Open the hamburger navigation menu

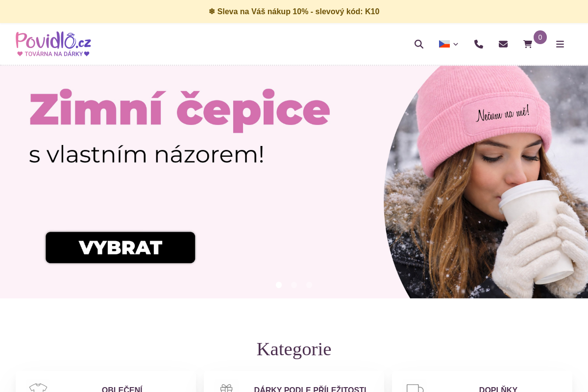point(560,44)
